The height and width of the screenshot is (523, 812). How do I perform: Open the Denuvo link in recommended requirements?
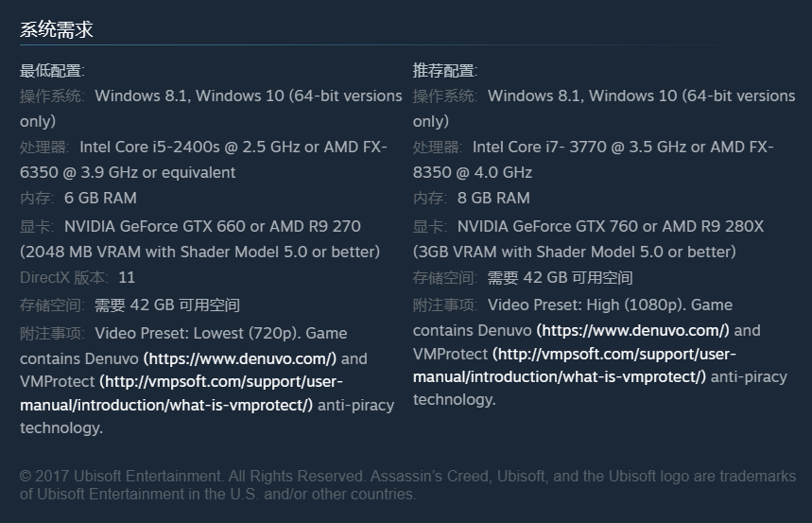pyautogui.click(x=632, y=331)
